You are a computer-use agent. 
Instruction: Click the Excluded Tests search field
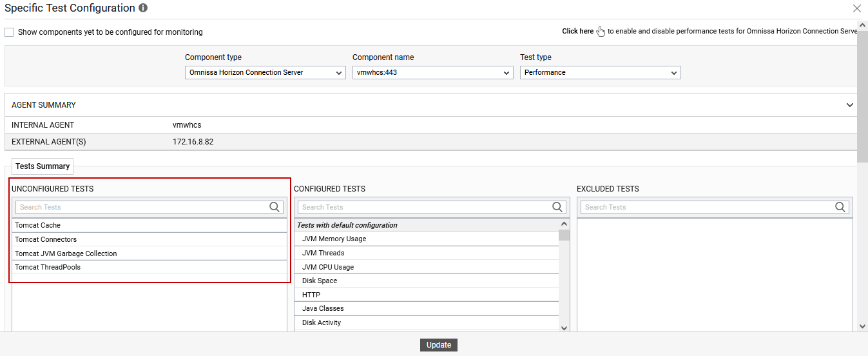click(715, 207)
